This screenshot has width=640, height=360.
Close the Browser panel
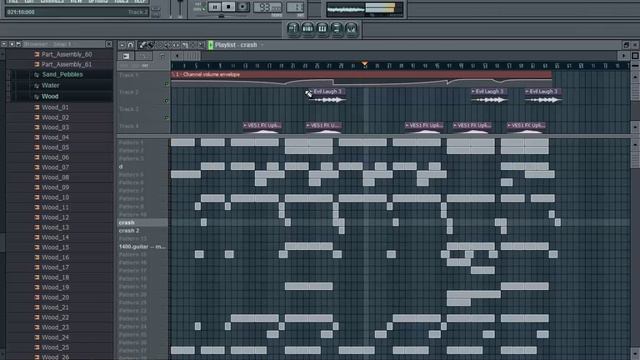[109, 44]
